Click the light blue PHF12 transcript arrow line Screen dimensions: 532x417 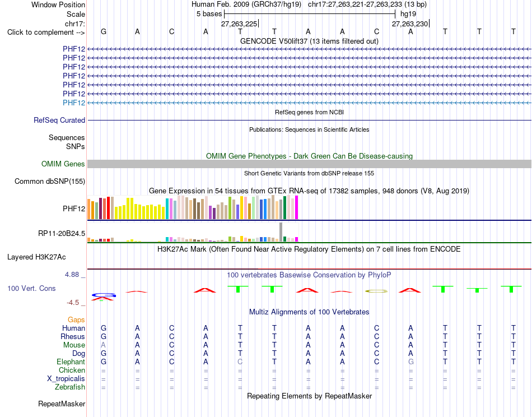coord(309,103)
